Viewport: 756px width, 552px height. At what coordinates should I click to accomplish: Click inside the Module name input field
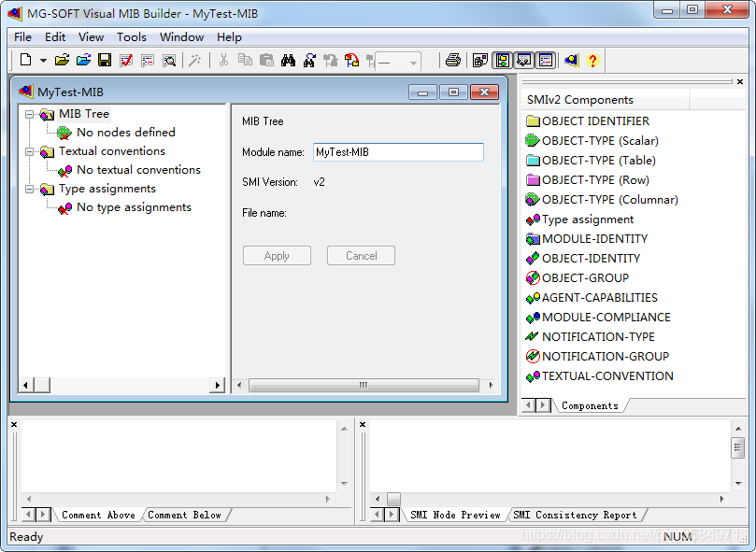(397, 151)
